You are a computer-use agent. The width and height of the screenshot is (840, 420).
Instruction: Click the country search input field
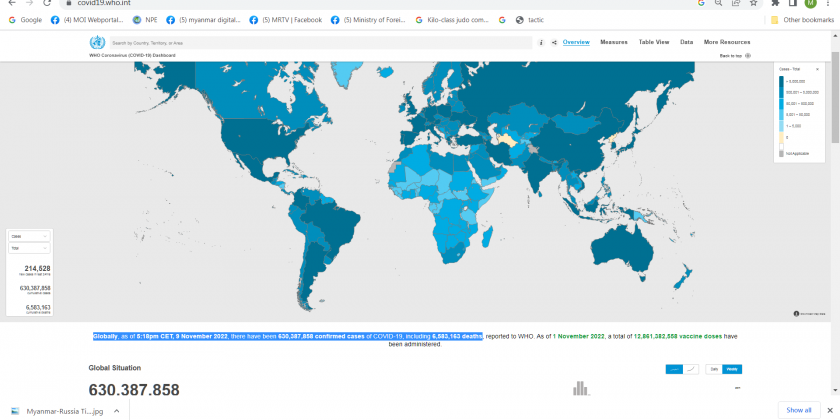320,43
